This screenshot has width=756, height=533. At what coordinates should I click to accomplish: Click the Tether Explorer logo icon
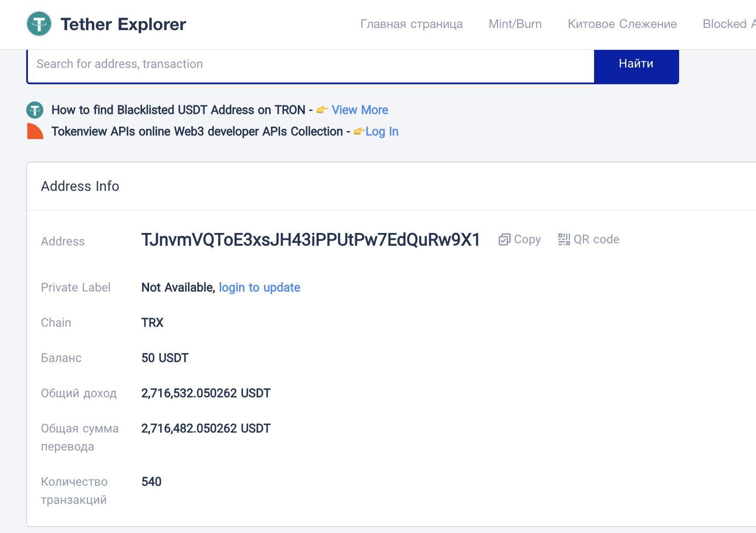[x=39, y=24]
